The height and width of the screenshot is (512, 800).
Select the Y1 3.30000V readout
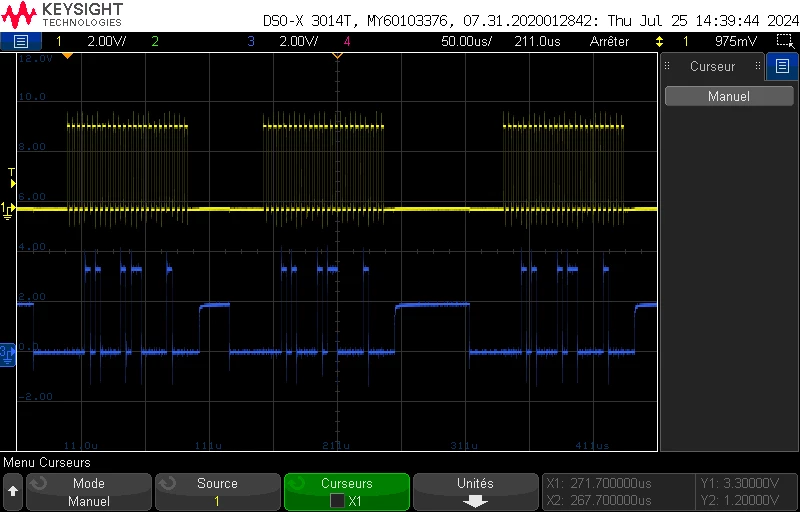[740, 483]
